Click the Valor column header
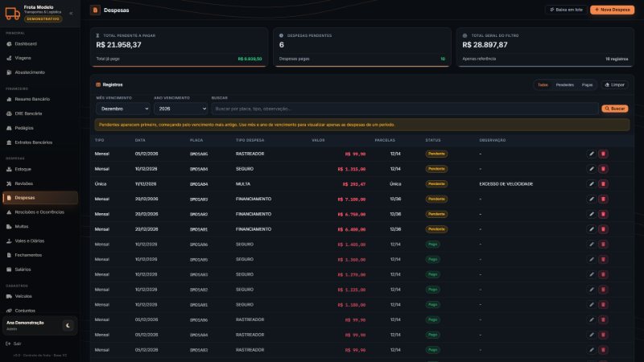 point(318,140)
